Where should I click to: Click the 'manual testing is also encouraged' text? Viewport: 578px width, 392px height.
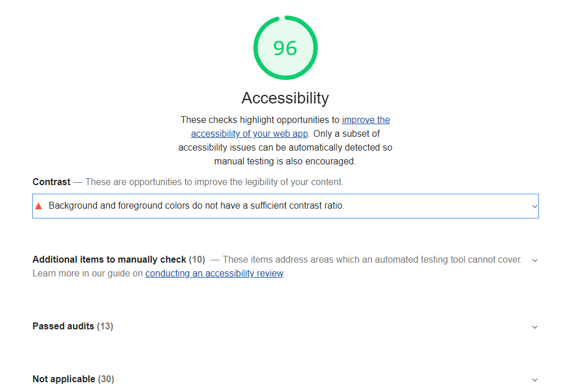pyautogui.click(x=285, y=162)
